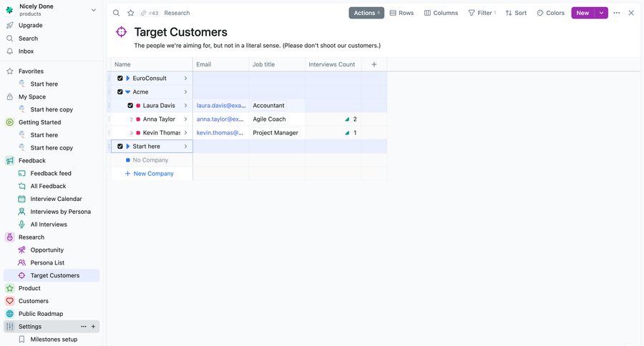Click the Feedback megaphone icon

[x=10, y=160]
